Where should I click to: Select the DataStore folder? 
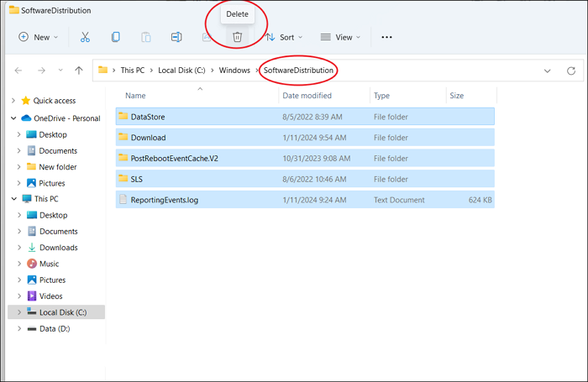[x=148, y=116]
